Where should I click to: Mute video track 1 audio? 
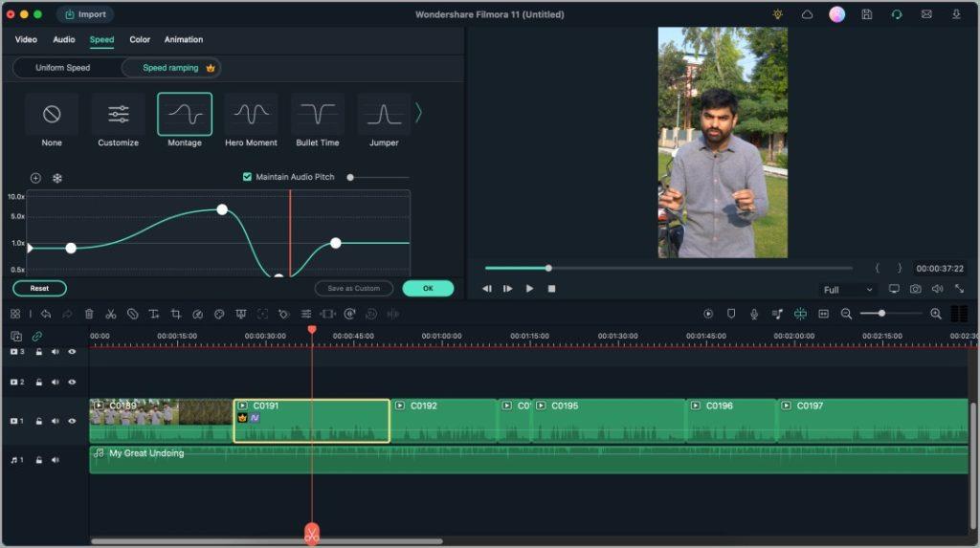tap(55, 421)
